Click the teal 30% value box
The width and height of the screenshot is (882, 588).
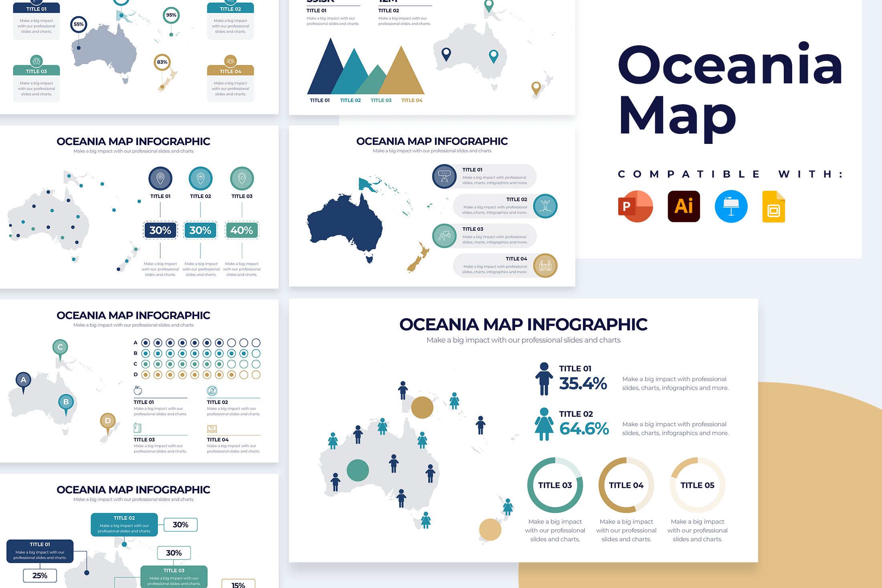pos(200,230)
